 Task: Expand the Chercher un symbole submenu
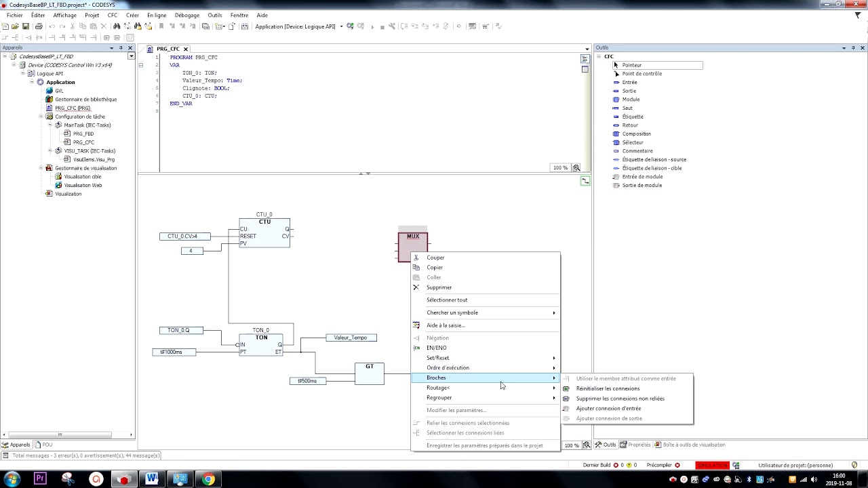(x=486, y=312)
